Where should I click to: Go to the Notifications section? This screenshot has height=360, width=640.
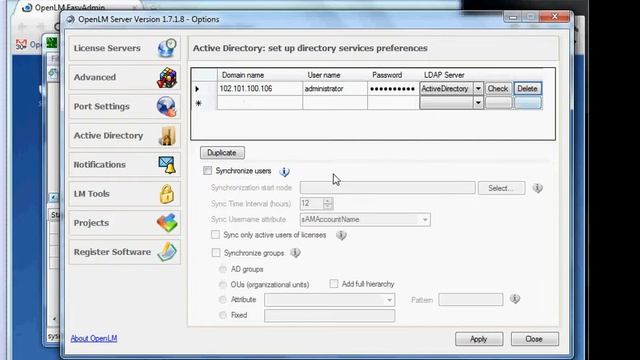point(124,164)
